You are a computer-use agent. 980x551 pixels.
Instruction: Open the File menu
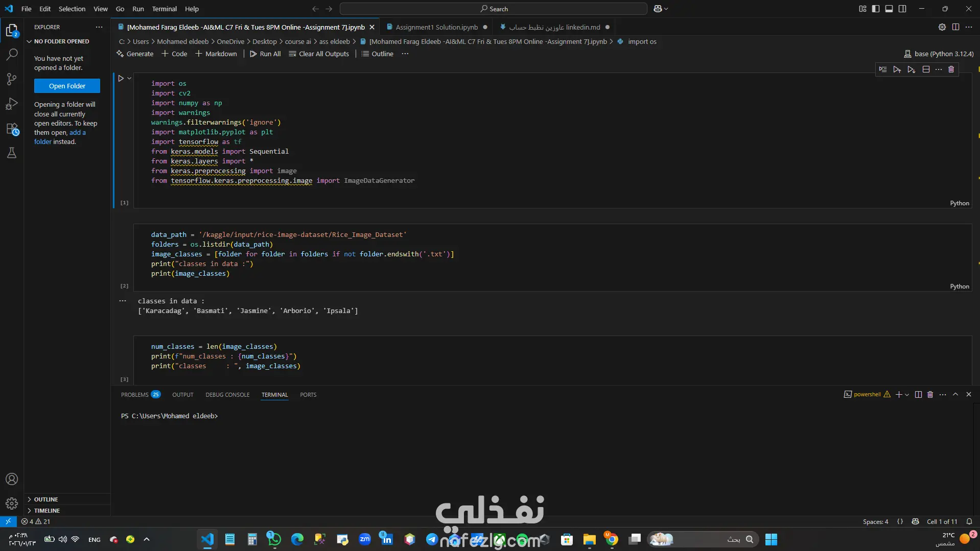click(27, 9)
